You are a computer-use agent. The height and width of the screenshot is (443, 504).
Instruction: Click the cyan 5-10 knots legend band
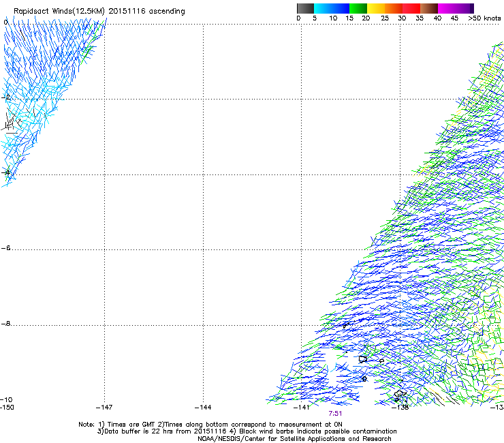(323, 8)
